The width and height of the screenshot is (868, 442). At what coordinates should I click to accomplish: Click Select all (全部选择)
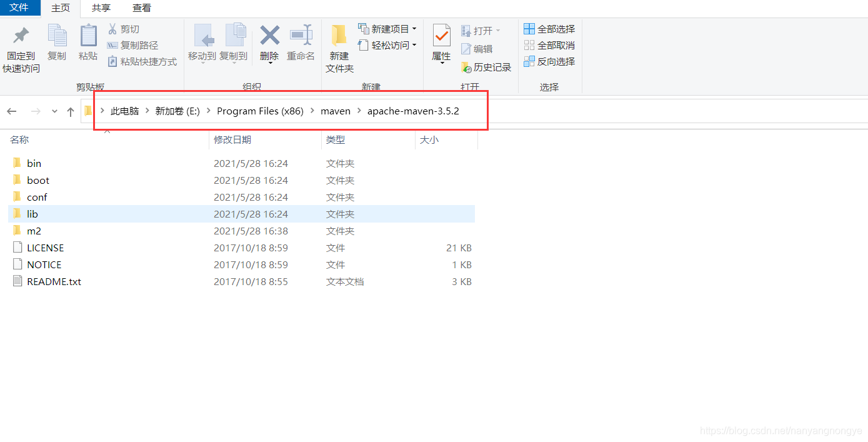549,29
